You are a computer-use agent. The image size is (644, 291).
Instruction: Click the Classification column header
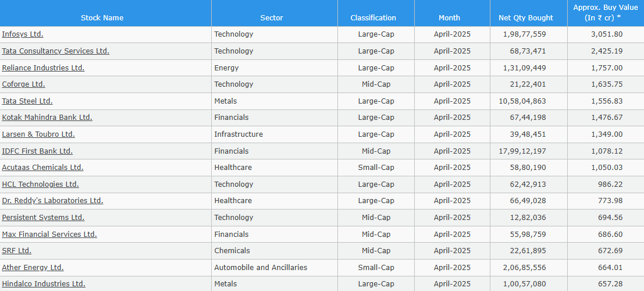pyautogui.click(x=373, y=18)
